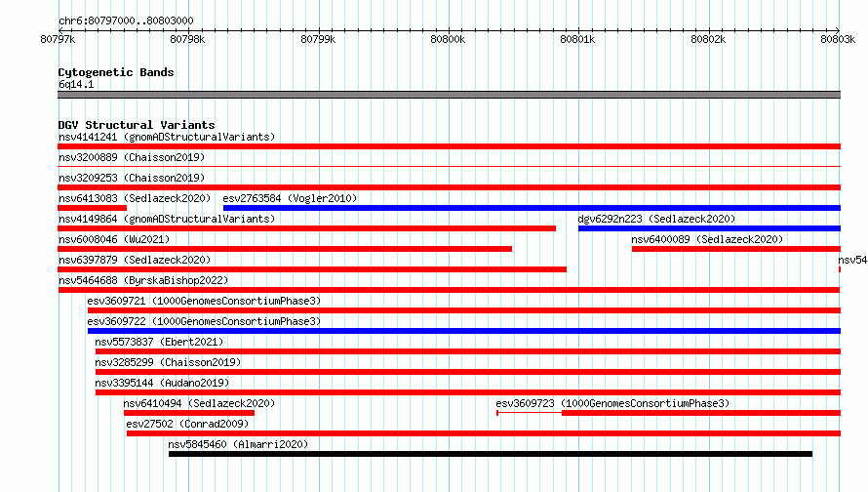Select the nsv3285299 red bar
This screenshot has width=868, height=492.
468,372
